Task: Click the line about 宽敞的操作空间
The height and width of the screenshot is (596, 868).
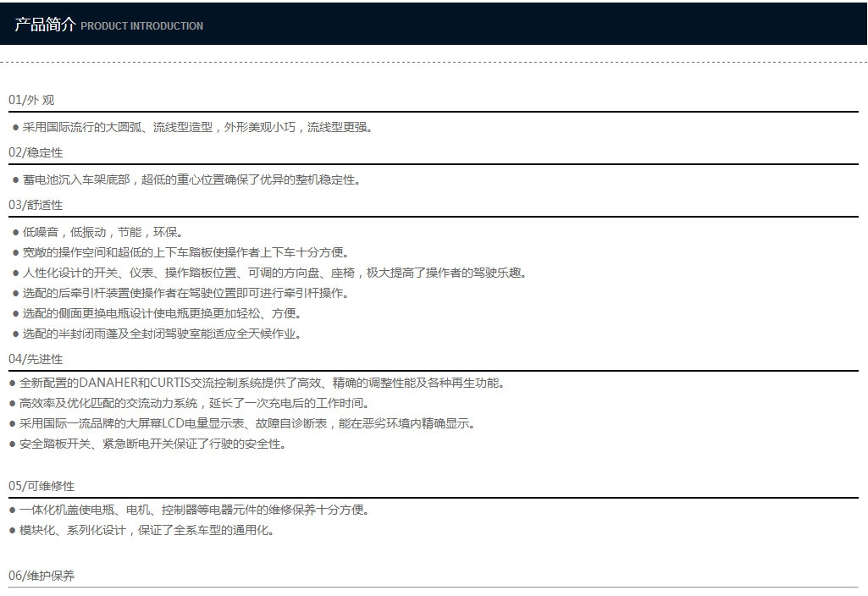Action: 181,253
